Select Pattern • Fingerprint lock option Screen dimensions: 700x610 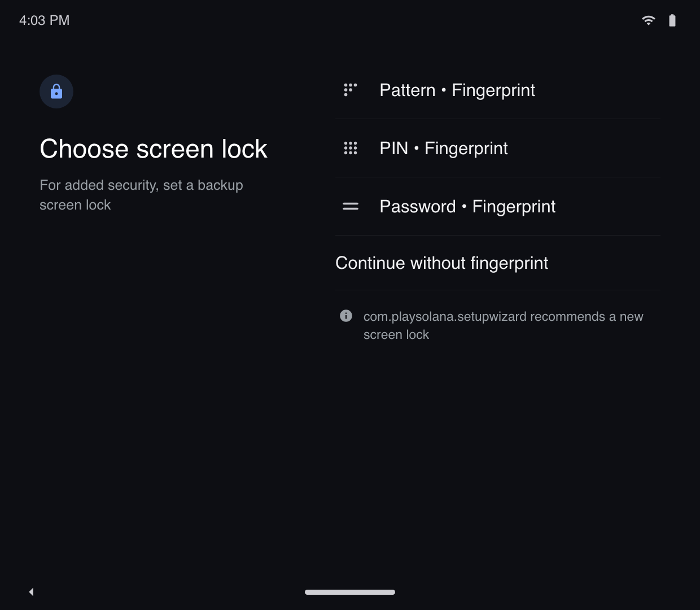point(497,90)
